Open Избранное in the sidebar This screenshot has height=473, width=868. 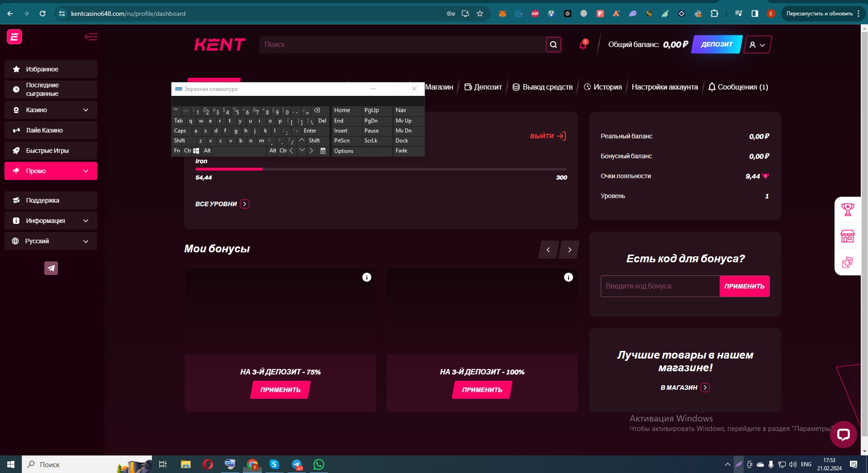(51, 69)
